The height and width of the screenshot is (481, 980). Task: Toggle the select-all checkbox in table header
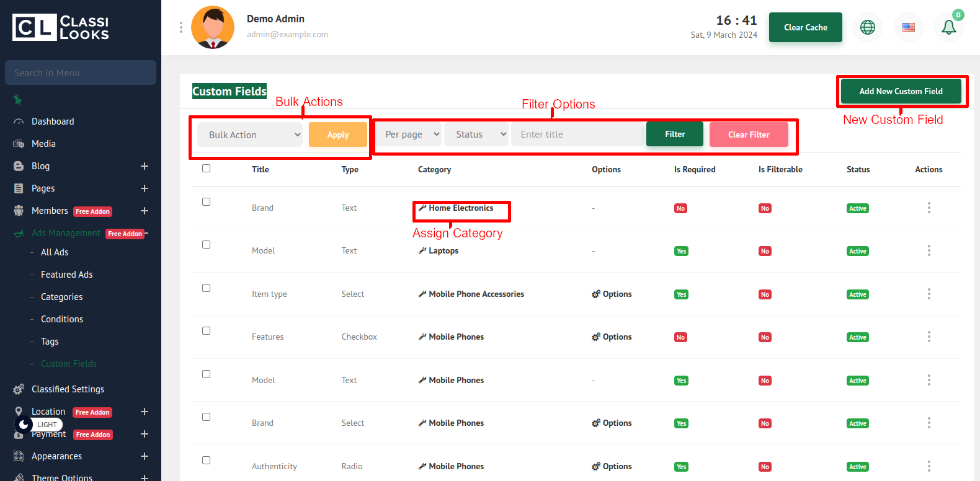click(207, 169)
